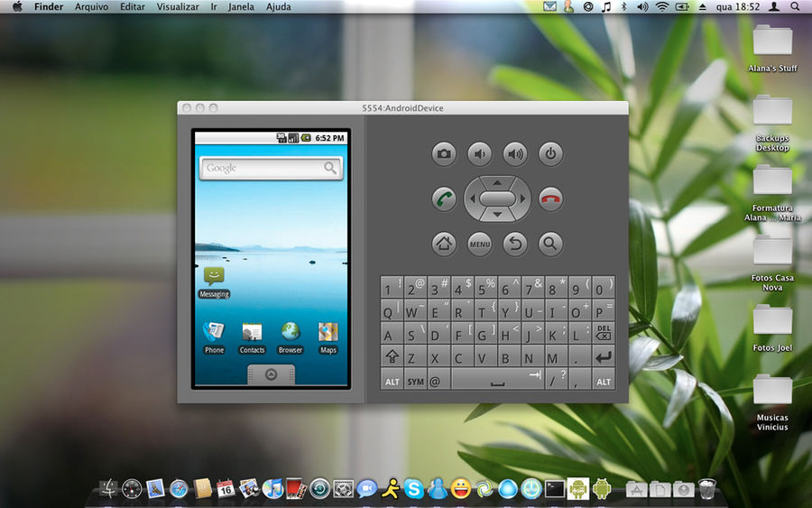Click the green call button
The height and width of the screenshot is (508, 812).
(444, 199)
